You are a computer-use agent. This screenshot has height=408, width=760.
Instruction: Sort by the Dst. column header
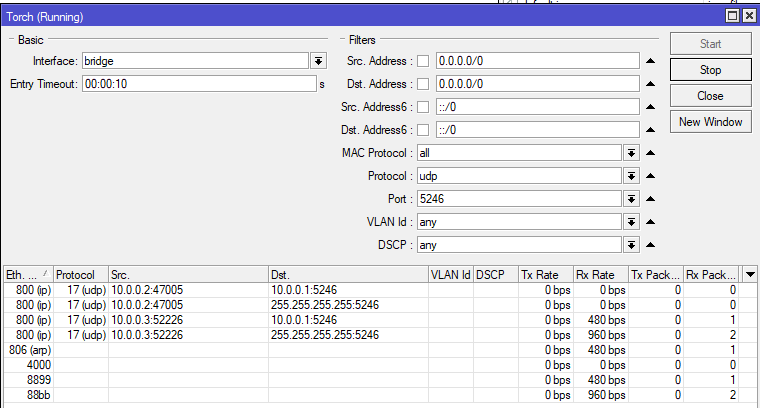(348, 275)
